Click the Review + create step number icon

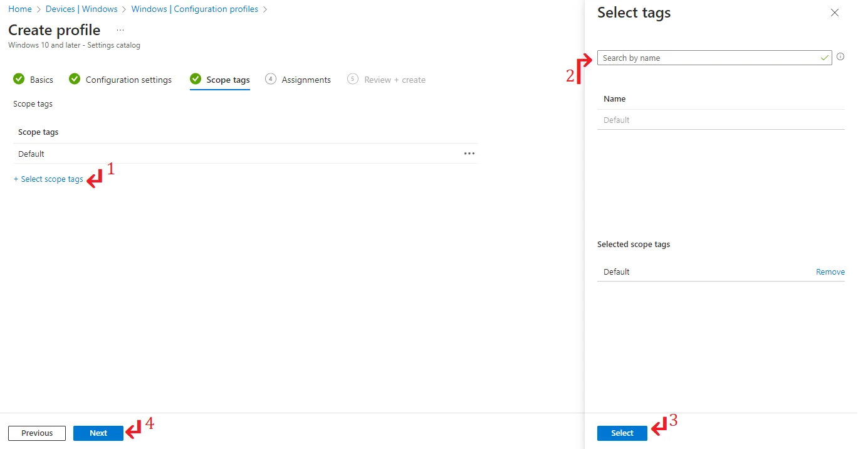tap(353, 79)
